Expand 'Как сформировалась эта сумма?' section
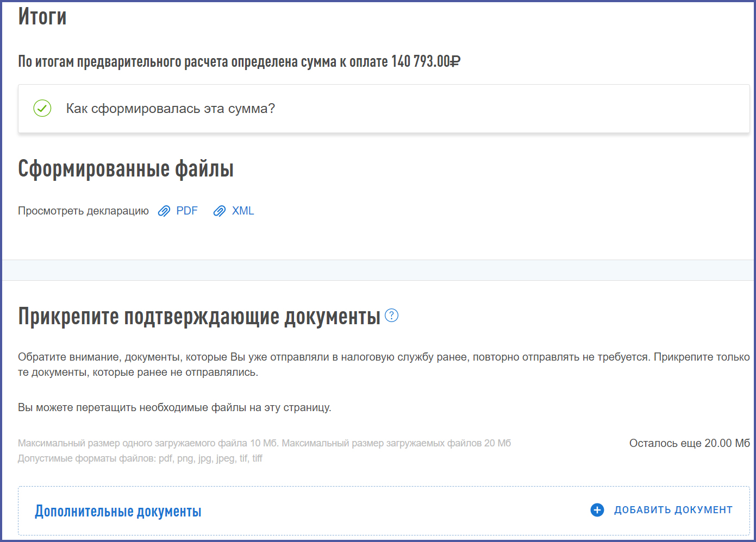This screenshot has height=542, width=756. (384, 109)
